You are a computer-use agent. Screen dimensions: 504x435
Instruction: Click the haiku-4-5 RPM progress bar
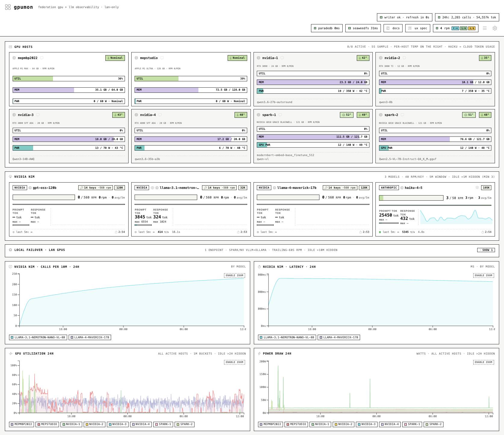point(411,198)
